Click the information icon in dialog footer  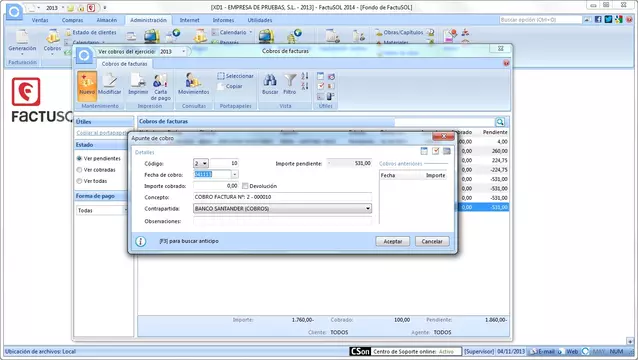coord(140,241)
